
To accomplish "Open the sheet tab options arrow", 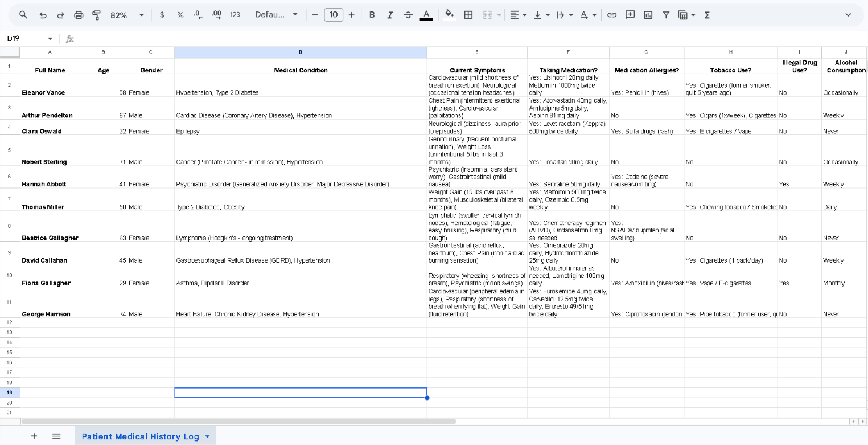I will pos(207,436).
